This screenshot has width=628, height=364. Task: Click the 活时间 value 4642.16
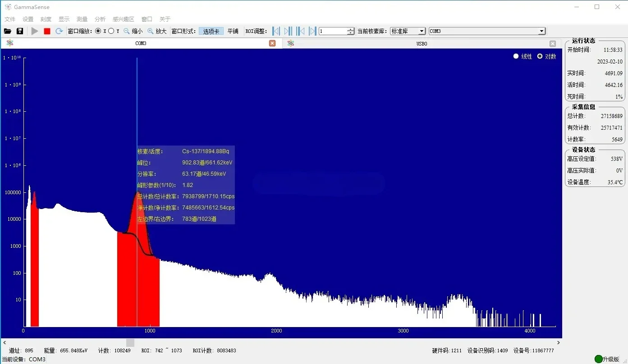tap(614, 85)
